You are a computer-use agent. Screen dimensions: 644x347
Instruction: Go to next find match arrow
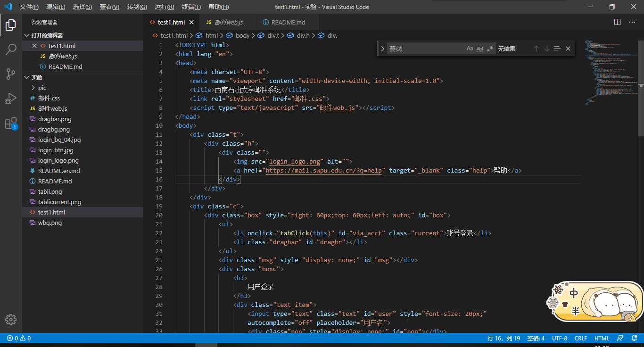pos(547,49)
